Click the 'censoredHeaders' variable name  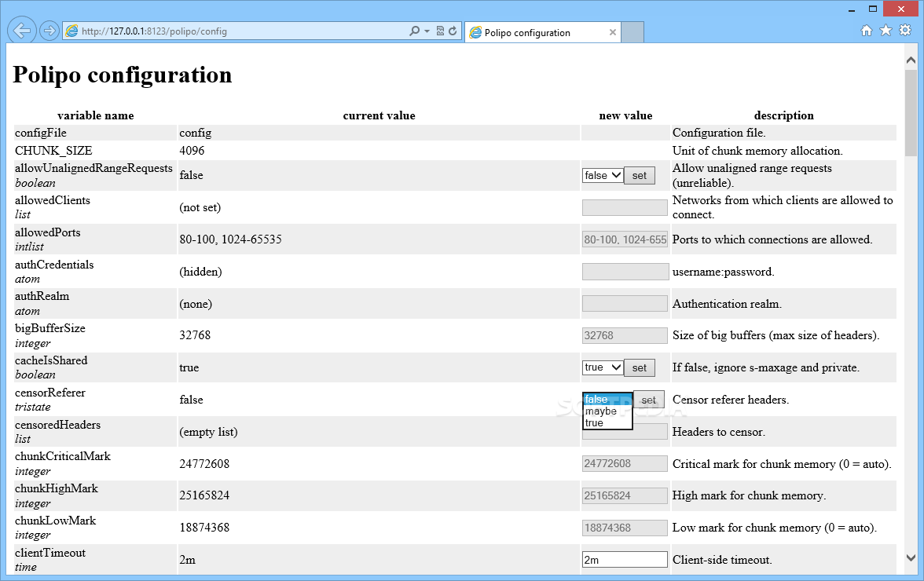pyautogui.click(x=58, y=425)
